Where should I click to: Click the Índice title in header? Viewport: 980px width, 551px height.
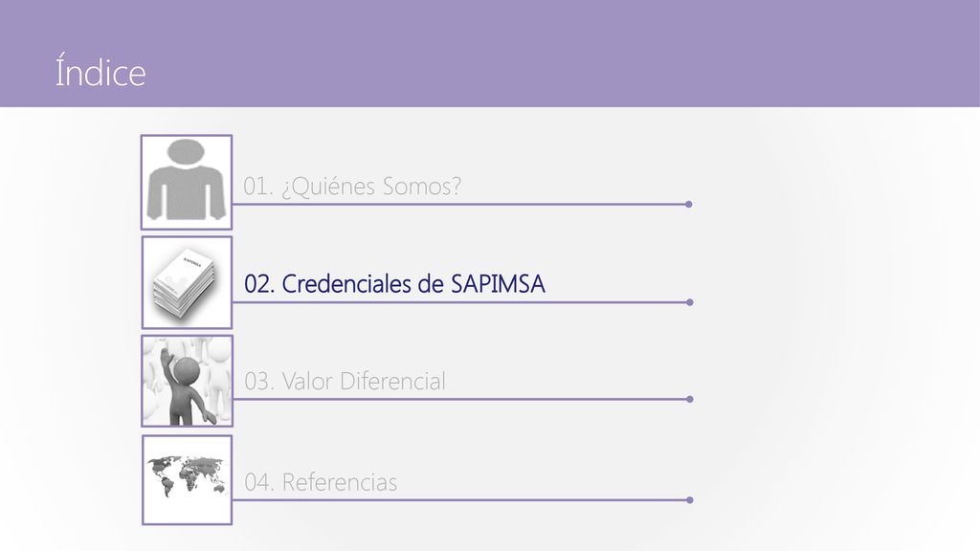point(100,71)
